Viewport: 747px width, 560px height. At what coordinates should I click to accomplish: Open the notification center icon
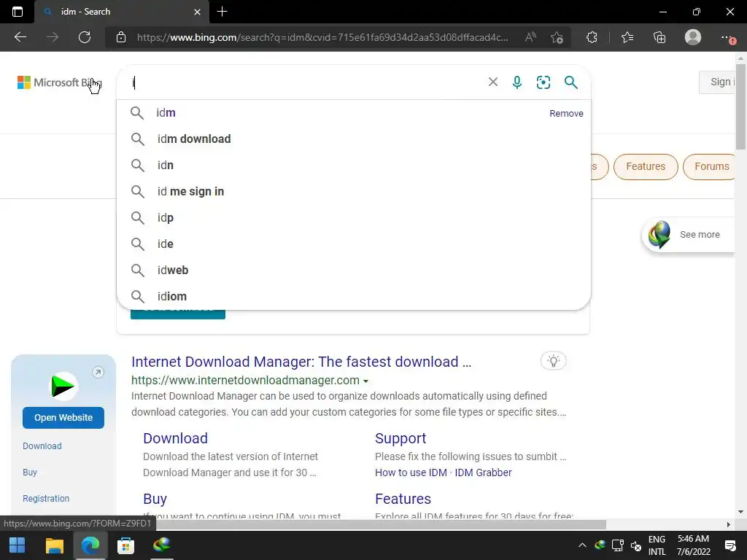pyautogui.click(x=729, y=545)
